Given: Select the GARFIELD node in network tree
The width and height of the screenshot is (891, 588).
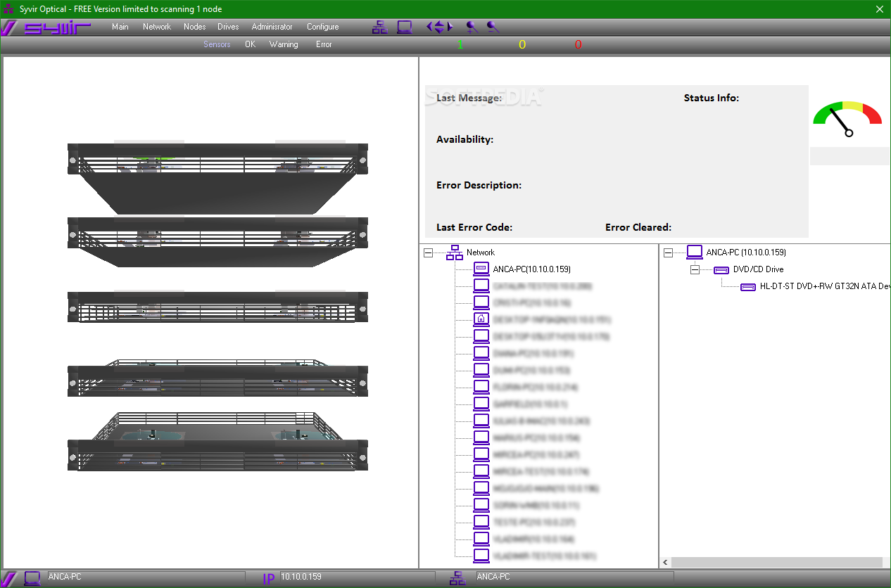Looking at the screenshot, I should coord(530,404).
